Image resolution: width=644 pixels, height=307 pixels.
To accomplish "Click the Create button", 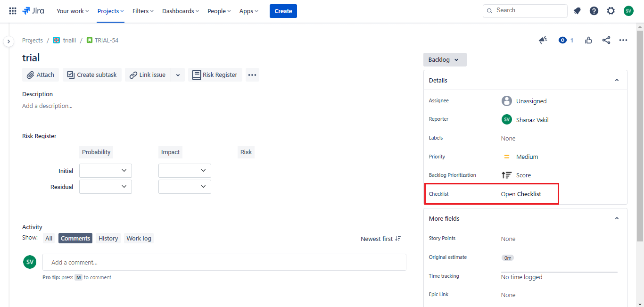I will (x=283, y=11).
